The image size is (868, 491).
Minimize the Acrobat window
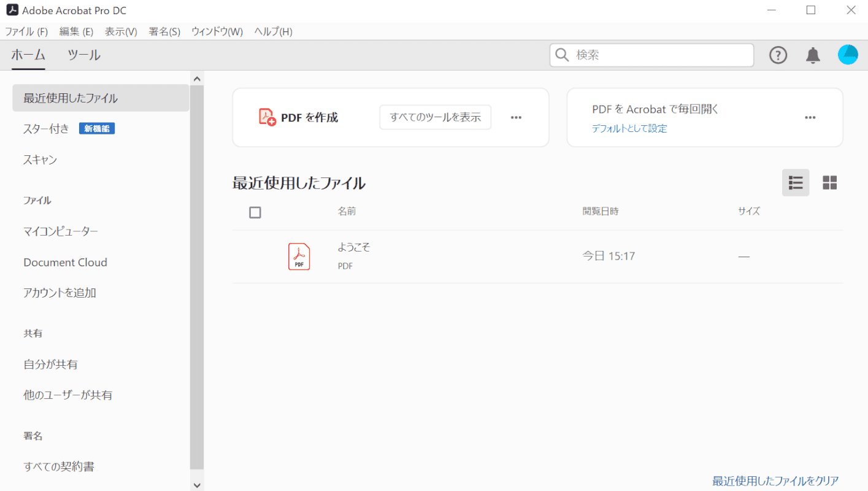[772, 10]
